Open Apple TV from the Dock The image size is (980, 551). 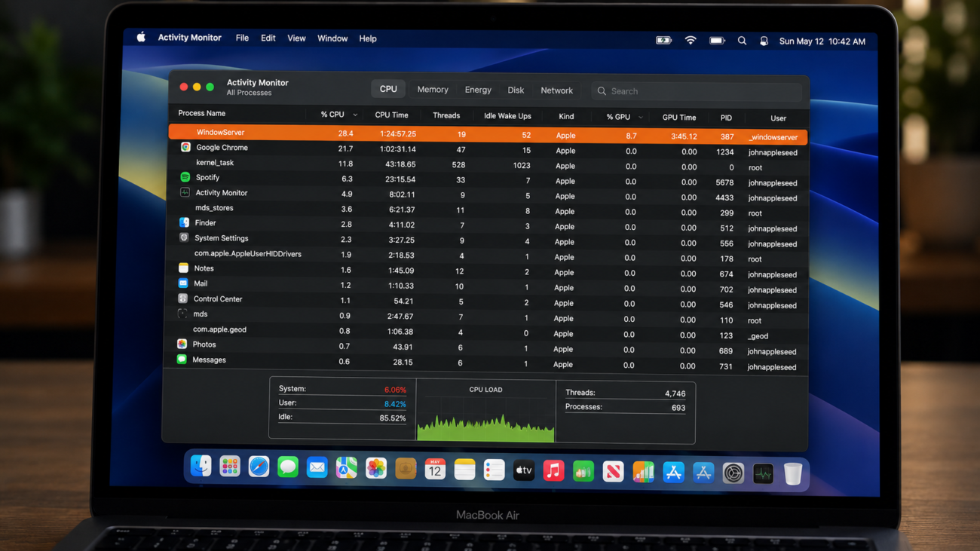[524, 471]
